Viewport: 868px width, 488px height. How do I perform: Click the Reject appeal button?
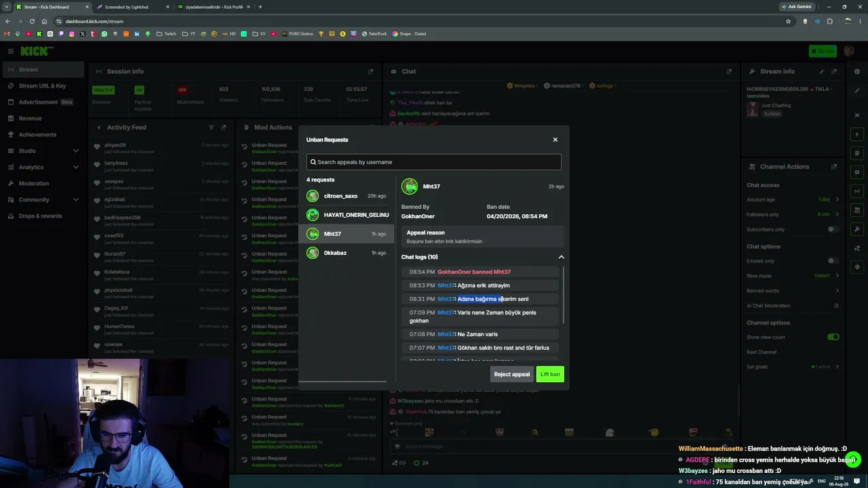[512, 374]
